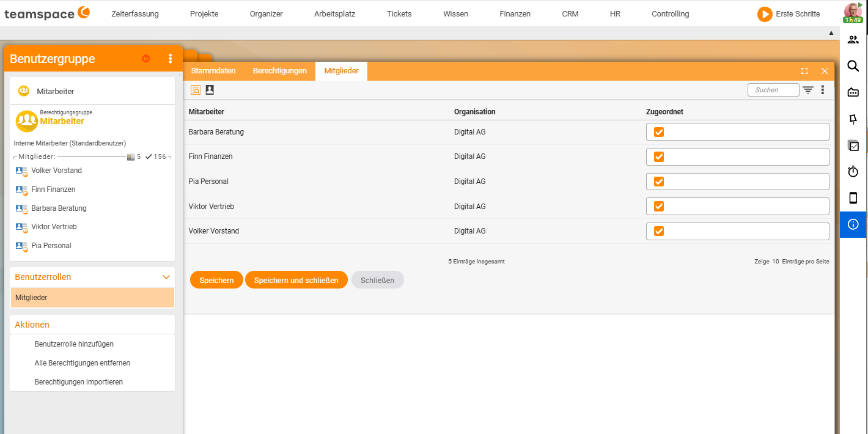Change the entries per page value 10
Viewport: 868px width, 434px height.
[x=775, y=261]
